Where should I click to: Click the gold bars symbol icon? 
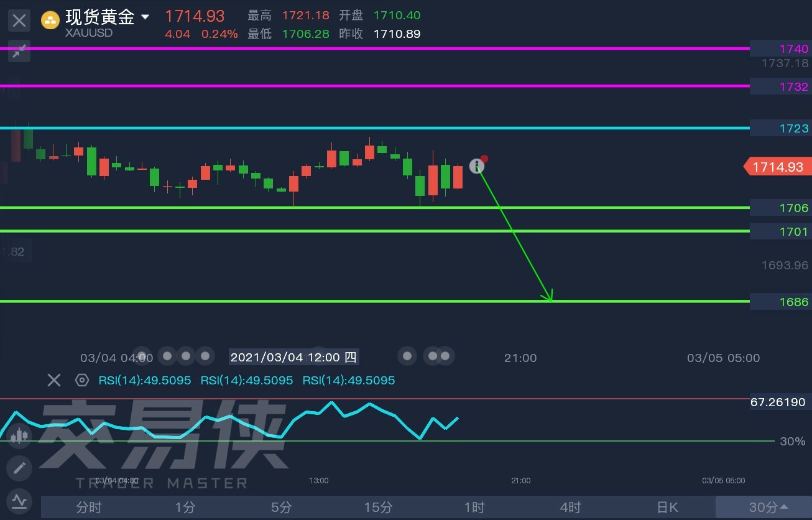click(50, 21)
